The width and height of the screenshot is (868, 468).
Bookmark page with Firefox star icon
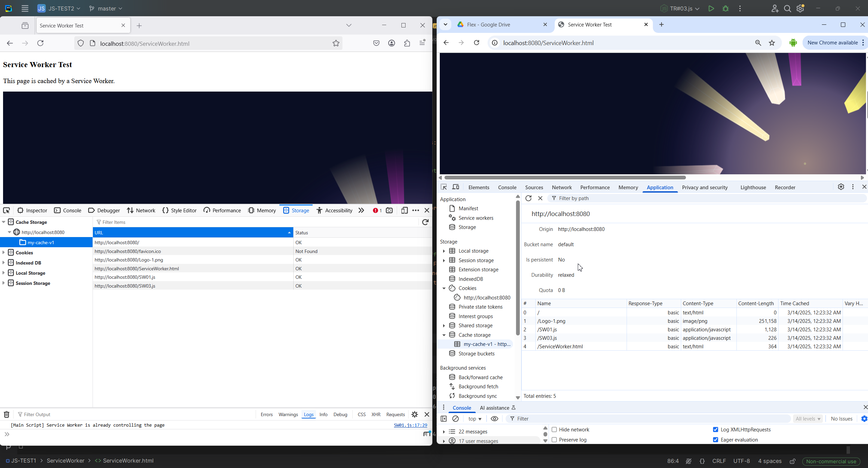click(336, 43)
